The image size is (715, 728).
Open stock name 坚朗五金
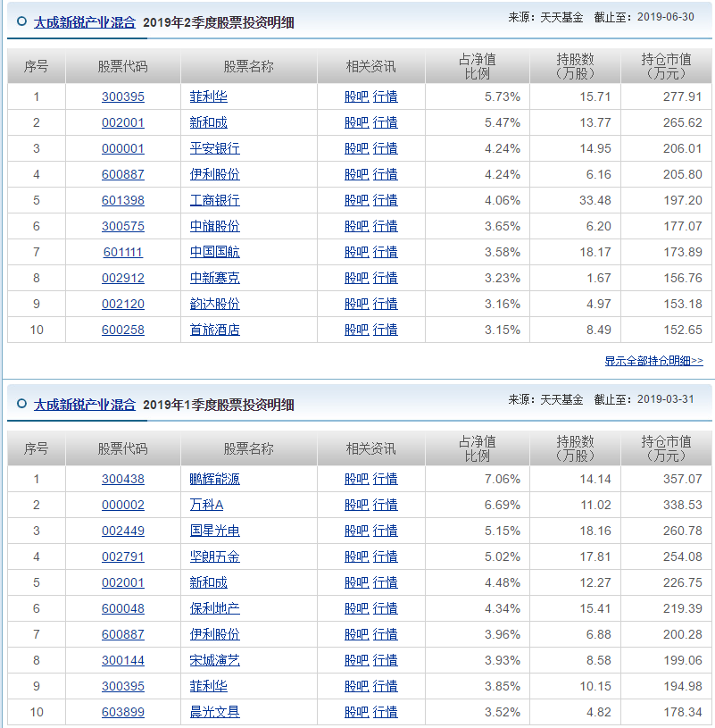(x=215, y=556)
